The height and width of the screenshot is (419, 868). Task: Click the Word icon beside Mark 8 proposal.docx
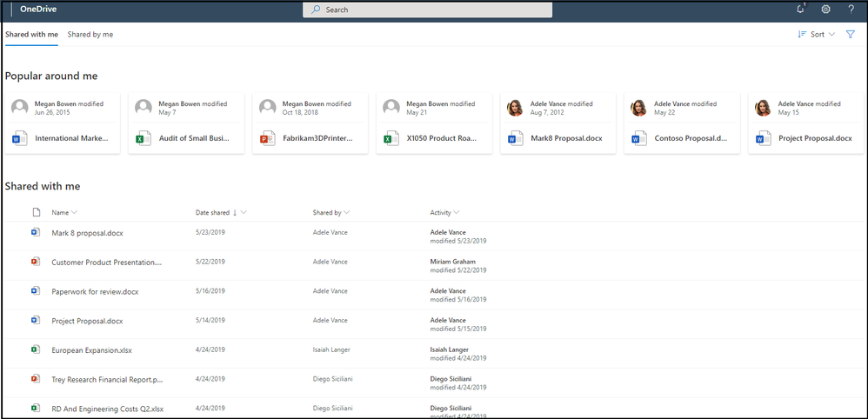(x=35, y=232)
